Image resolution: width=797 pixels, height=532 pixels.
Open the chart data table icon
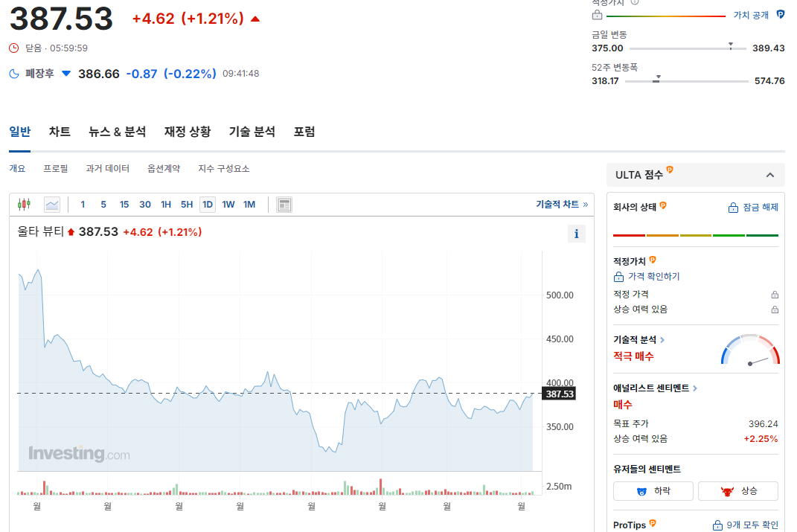pos(284,205)
